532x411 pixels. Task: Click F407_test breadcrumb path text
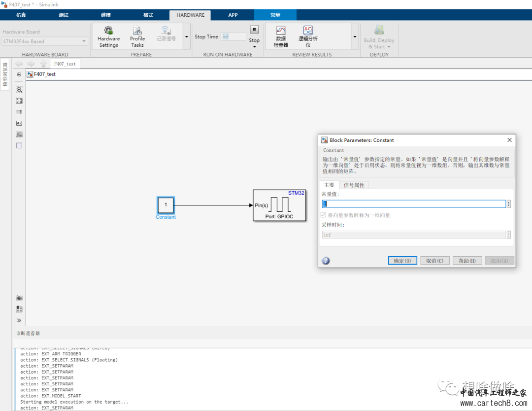coord(45,74)
